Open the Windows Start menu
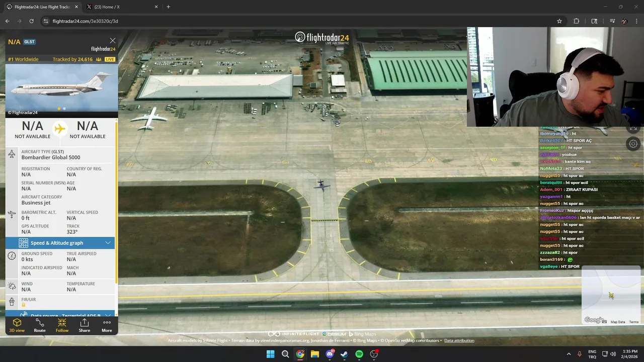Viewport: 644px width, 362px height. [270, 354]
